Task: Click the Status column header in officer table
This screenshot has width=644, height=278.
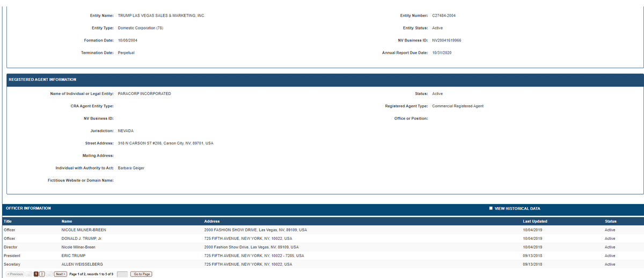Action: click(x=611, y=221)
